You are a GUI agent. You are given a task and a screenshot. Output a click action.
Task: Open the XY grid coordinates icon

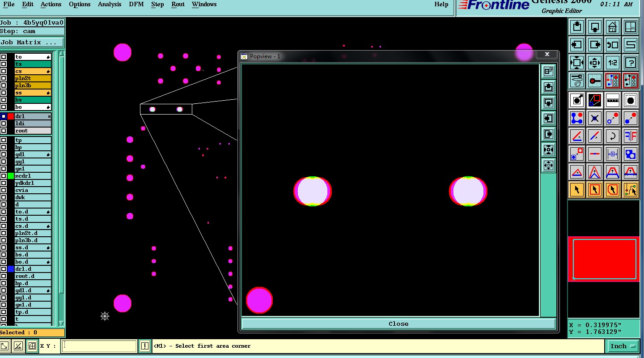pyautogui.click(x=630, y=27)
